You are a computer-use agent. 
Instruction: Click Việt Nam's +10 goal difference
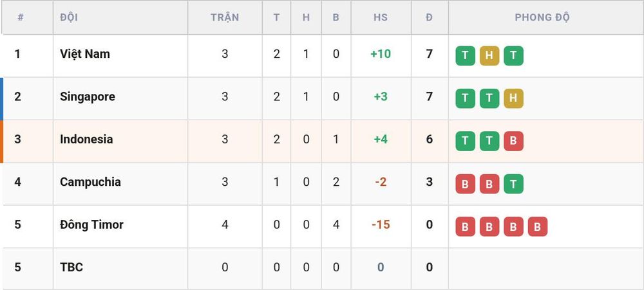pyautogui.click(x=381, y=54)
